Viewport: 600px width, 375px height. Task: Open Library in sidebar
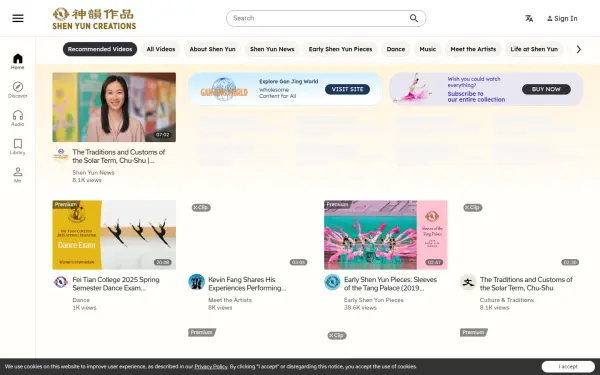(18, 147)
